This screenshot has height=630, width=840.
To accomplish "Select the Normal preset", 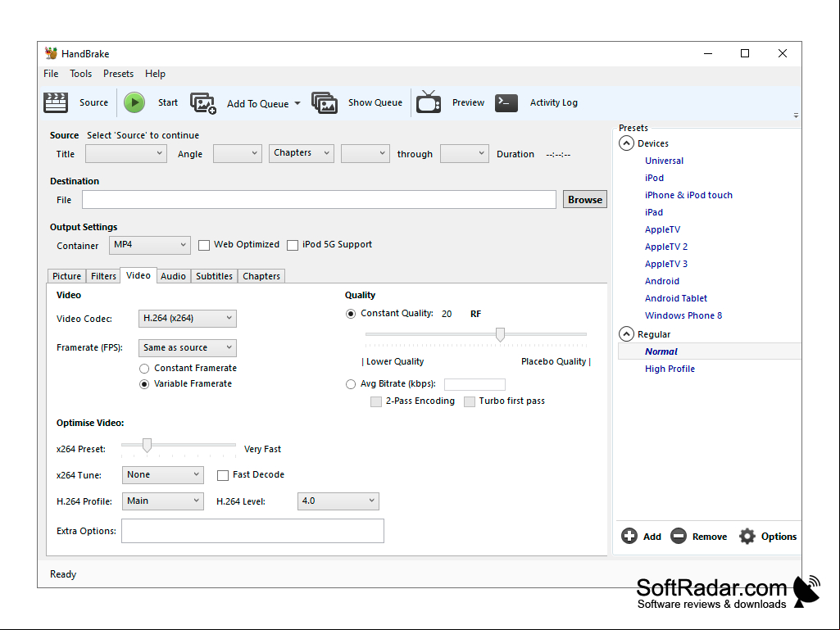I will click(x=709, y=351).
